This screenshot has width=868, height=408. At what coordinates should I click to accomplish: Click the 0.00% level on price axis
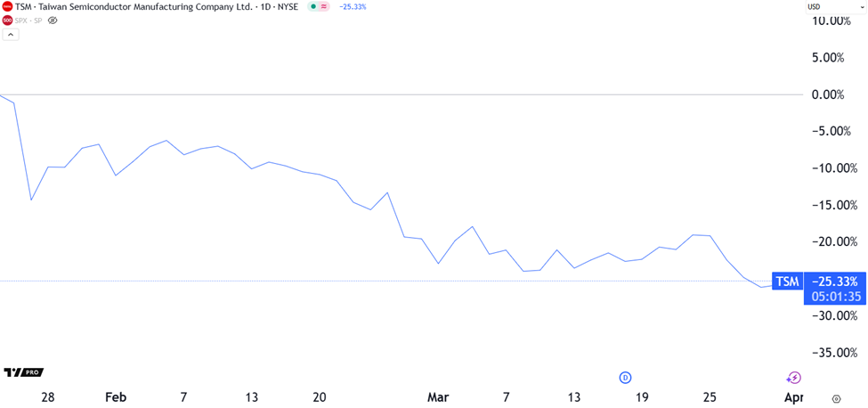pyautogui.click(x=835, y=94)
